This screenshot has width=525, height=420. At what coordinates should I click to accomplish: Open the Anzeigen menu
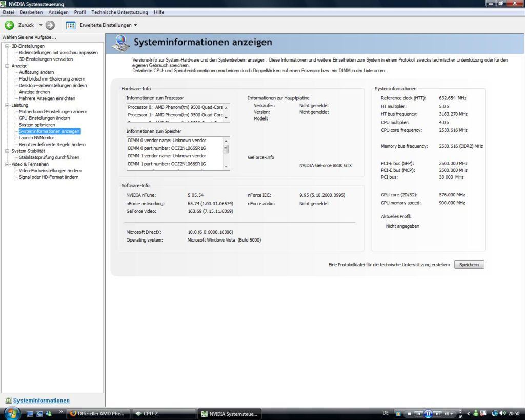[58, 12]
